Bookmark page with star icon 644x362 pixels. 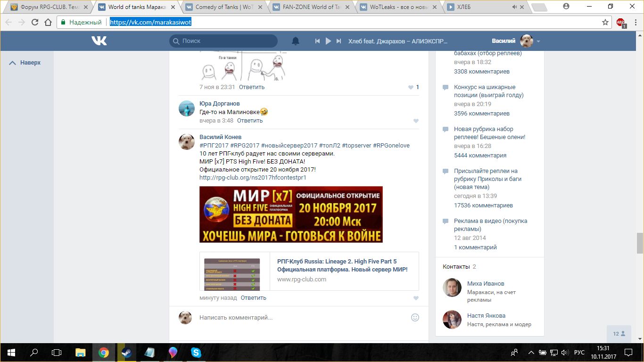pos(605,22)
